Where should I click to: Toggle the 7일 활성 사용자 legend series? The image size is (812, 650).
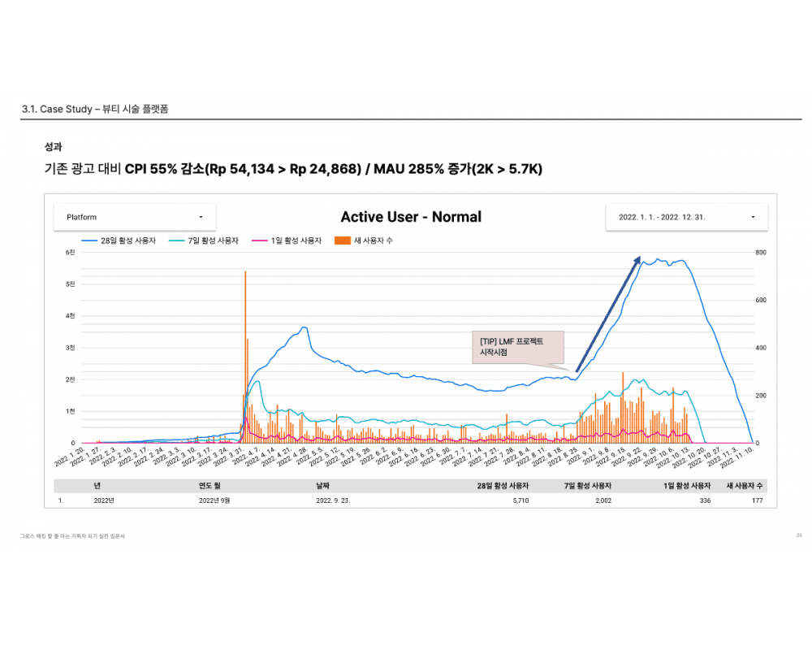coord(209,240)
